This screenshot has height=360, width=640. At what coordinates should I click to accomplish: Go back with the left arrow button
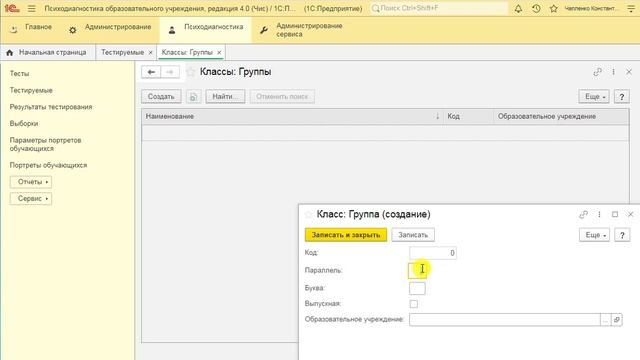(x=151, y=72)
